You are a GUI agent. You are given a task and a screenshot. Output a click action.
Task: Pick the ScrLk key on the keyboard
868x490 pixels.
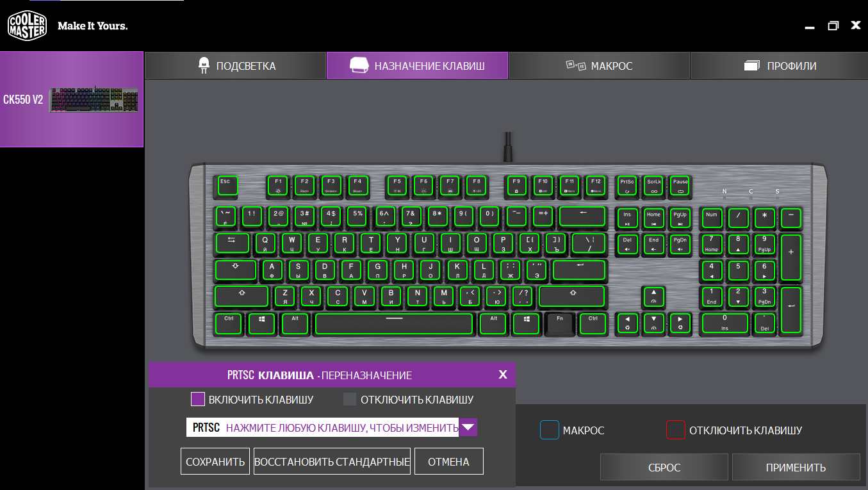tap(653, 186)
